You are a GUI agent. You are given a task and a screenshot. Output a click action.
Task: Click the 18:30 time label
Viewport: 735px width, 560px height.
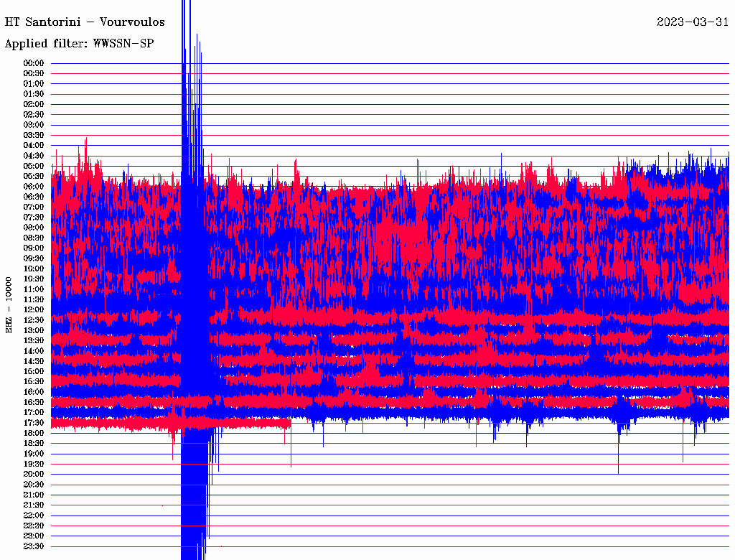click(34, 443)
